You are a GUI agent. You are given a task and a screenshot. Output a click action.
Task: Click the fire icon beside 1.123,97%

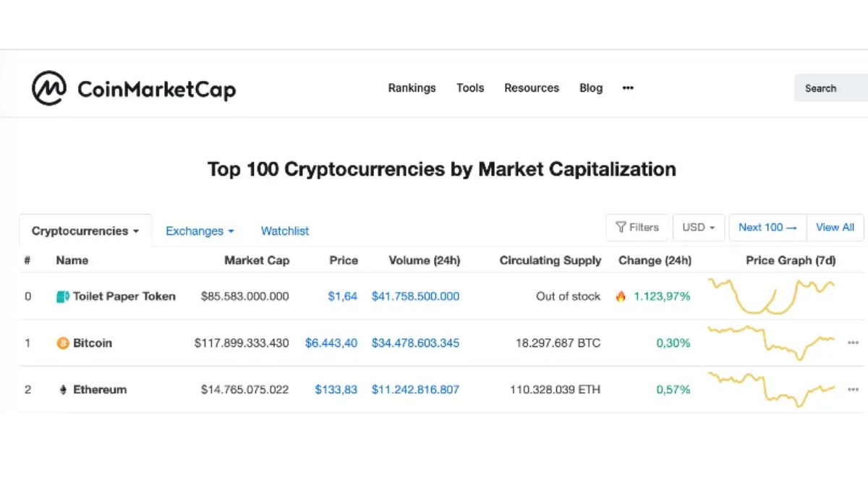click(x=621, y=296)
